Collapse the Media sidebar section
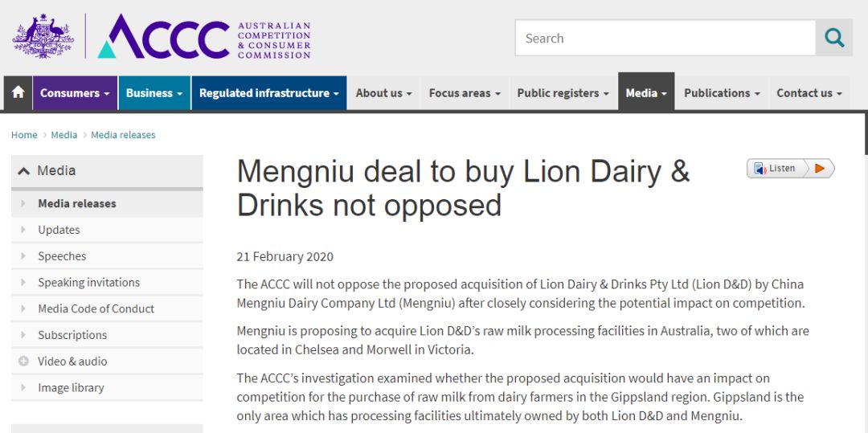Screen dimensions: 868x433 (x=24, y=171)
